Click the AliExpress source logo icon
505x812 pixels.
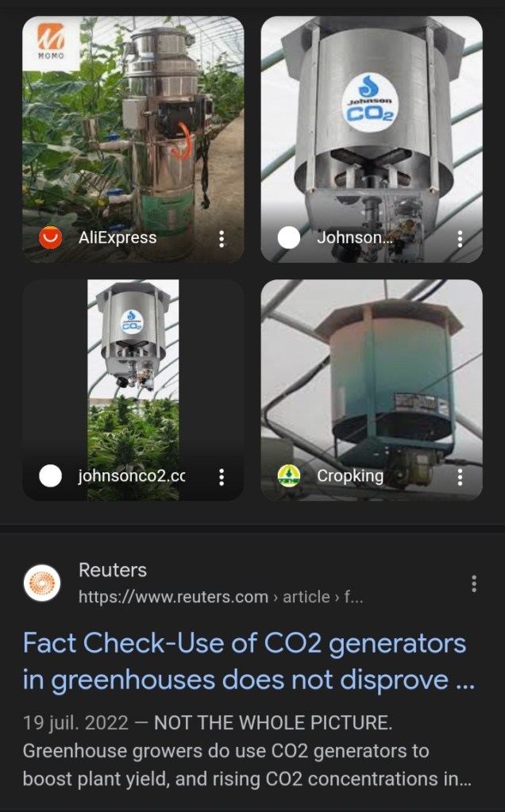51,237
